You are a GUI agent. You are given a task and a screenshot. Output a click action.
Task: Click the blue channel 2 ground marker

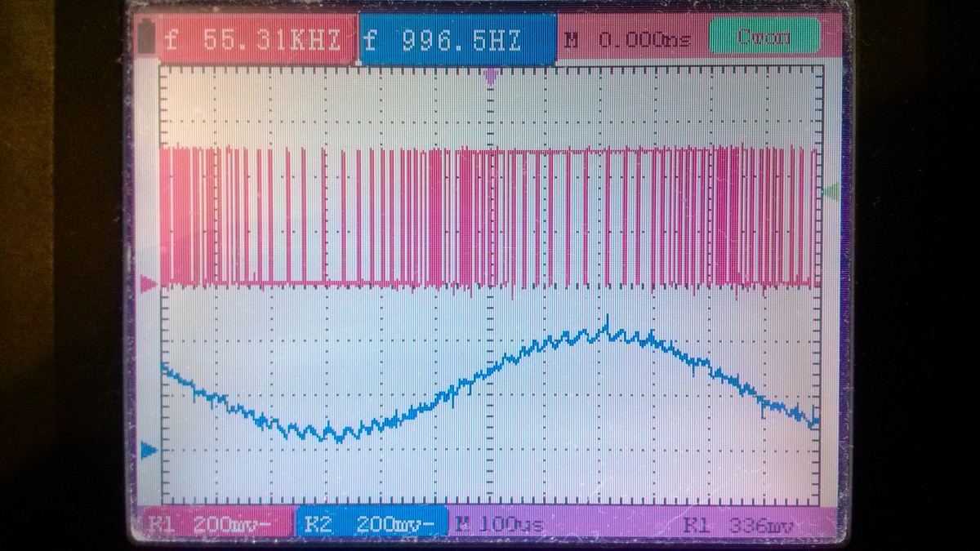(149, 450)
